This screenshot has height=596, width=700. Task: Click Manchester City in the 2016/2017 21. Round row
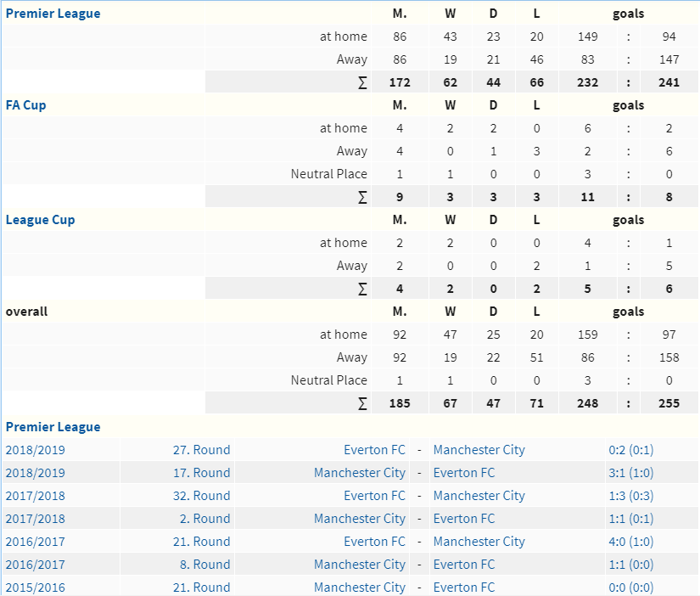(479, 542)
